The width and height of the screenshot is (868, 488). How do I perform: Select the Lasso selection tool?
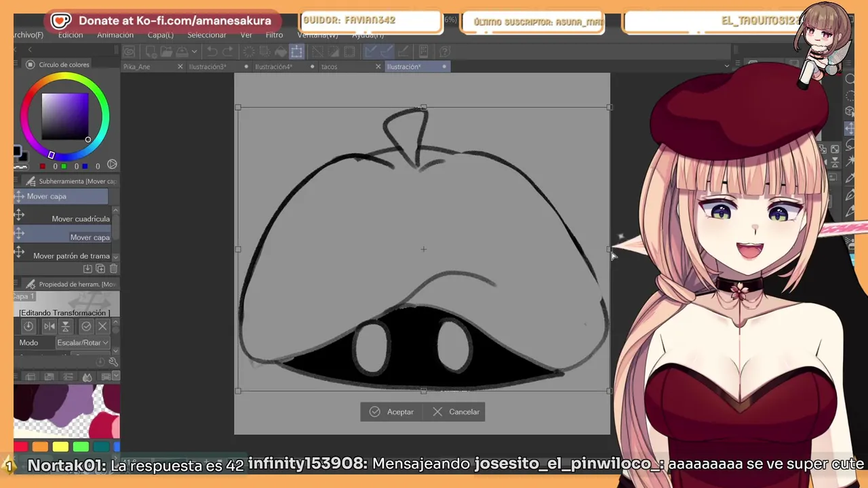(x=850, y=144)
